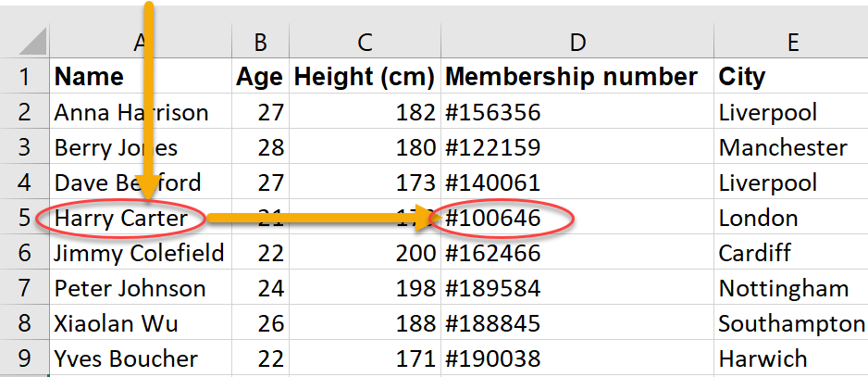
Task: Select the Name header cell
Action: pyautogui.click(x=89, y=77)
